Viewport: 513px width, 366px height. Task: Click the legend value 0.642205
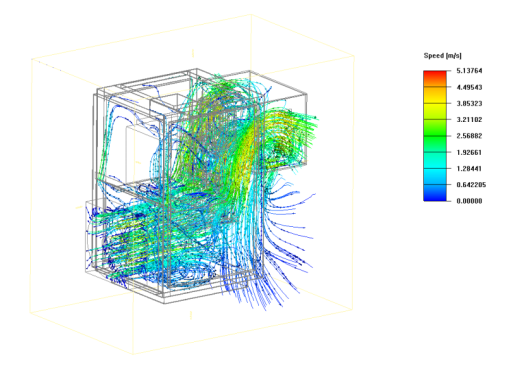click(x=471, y=184)
